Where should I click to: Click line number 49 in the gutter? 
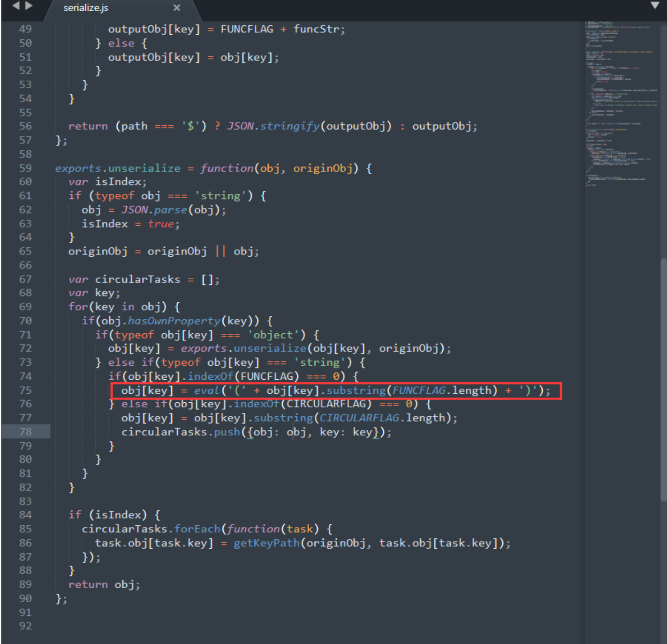[x=26, y=29]
